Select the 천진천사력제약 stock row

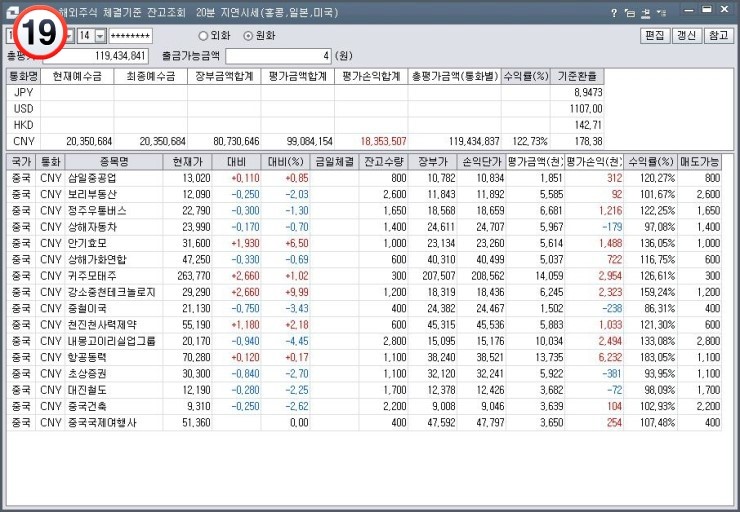point(364,325)
